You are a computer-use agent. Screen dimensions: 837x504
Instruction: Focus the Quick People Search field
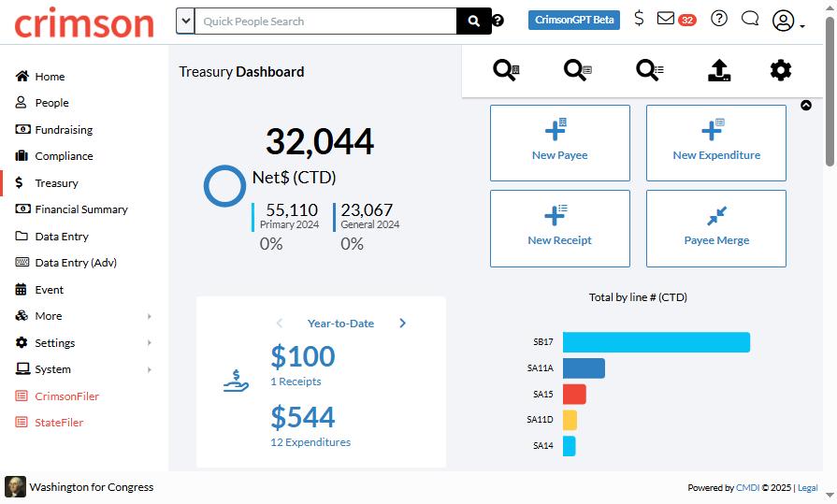click(325, 21)
